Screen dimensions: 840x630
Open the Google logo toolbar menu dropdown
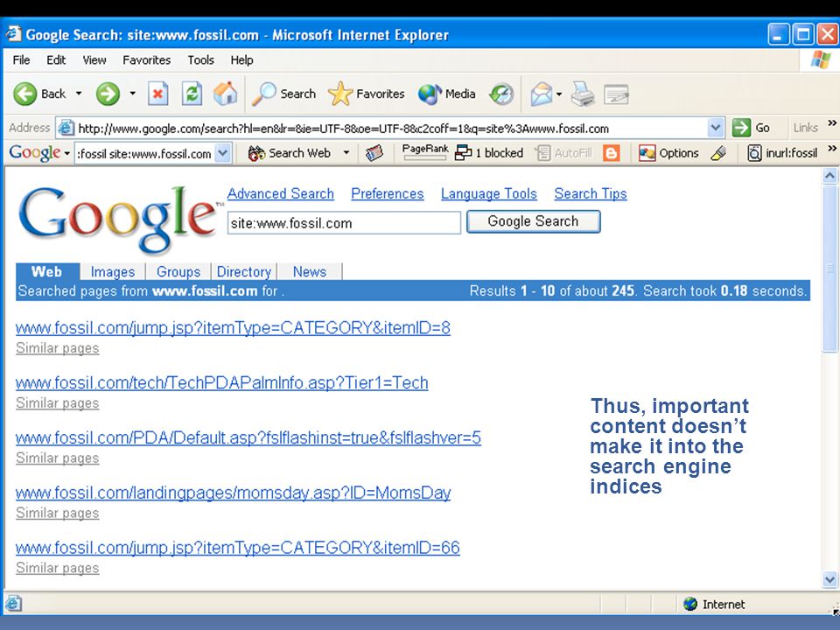click(x=67, y=154)
